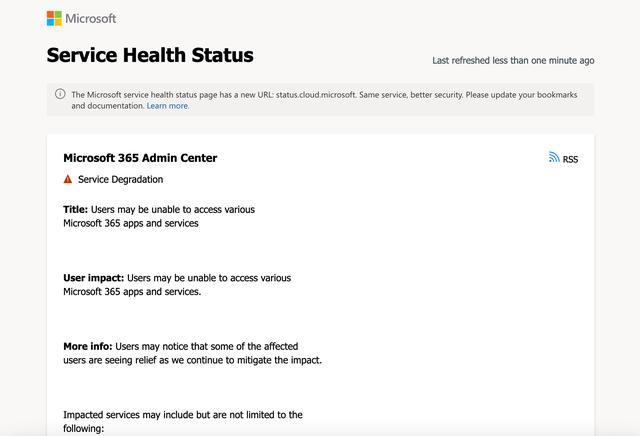
Task: Click the red warning triangle icon
Action: [x=68, y=180]
